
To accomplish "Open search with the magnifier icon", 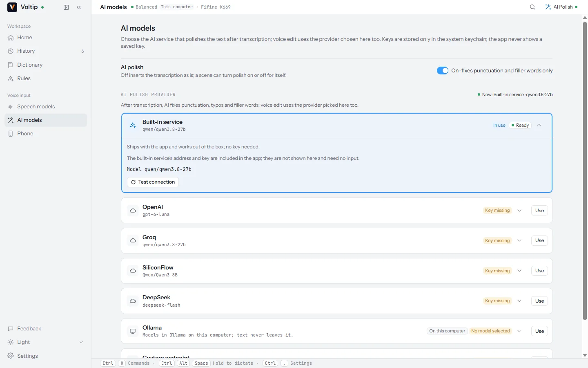I will pyautogui.click(x=532, y=7).
